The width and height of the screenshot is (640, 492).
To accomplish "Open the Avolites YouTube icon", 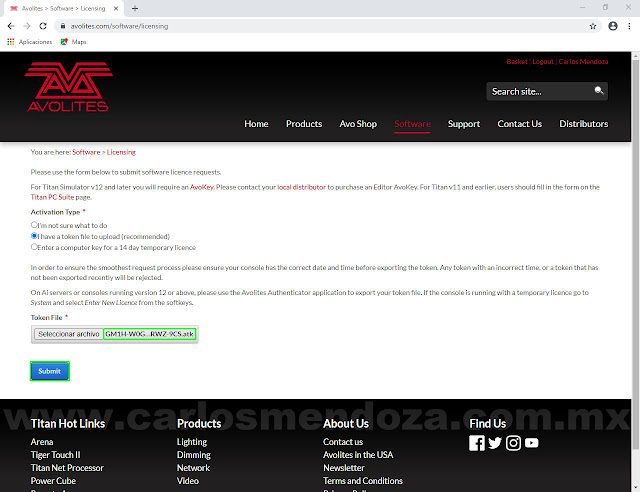I will coord(531,443).
